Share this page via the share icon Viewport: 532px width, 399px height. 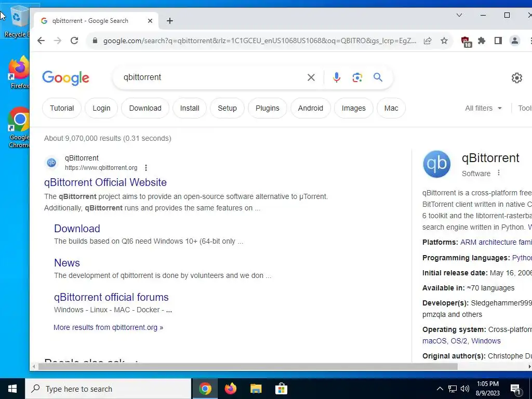click(428, 41)
